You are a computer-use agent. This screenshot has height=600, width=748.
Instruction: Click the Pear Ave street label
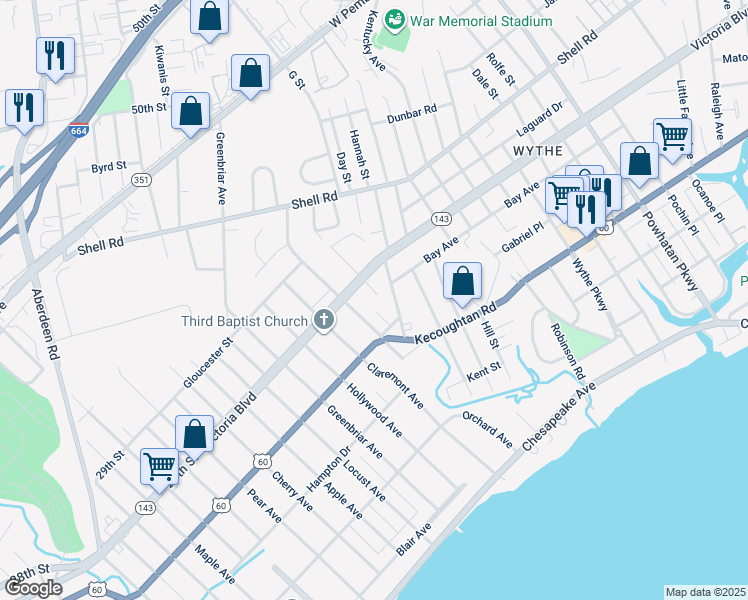(264, 506)
